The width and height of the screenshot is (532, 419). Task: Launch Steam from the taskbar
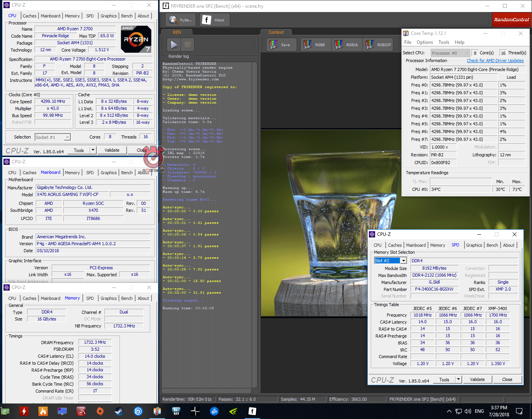(x=119, y=411)
